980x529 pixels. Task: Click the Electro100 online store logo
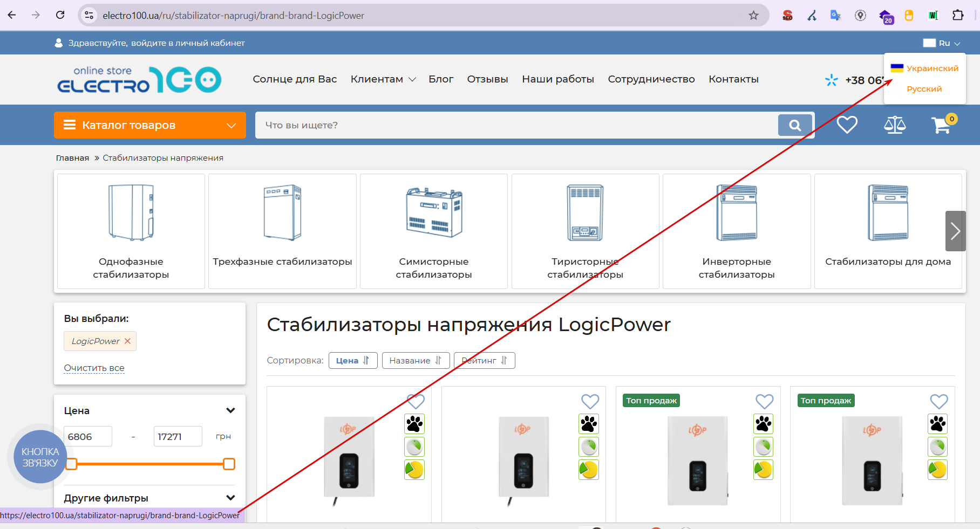(139, 79)
